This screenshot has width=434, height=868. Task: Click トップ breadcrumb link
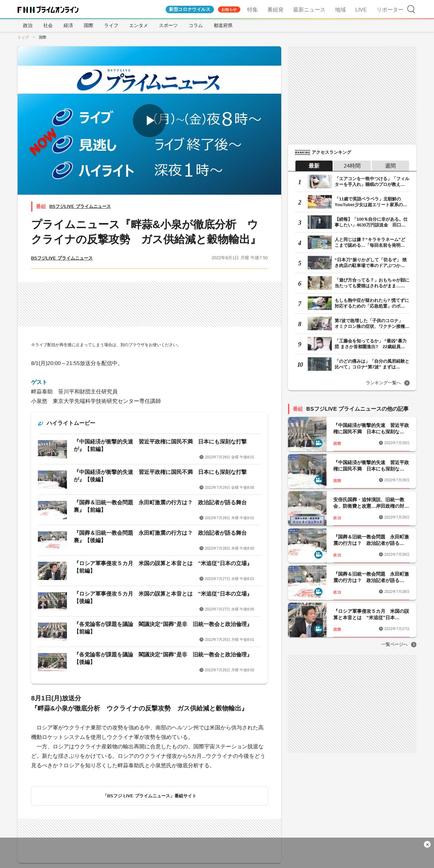[x=23, y=37]
